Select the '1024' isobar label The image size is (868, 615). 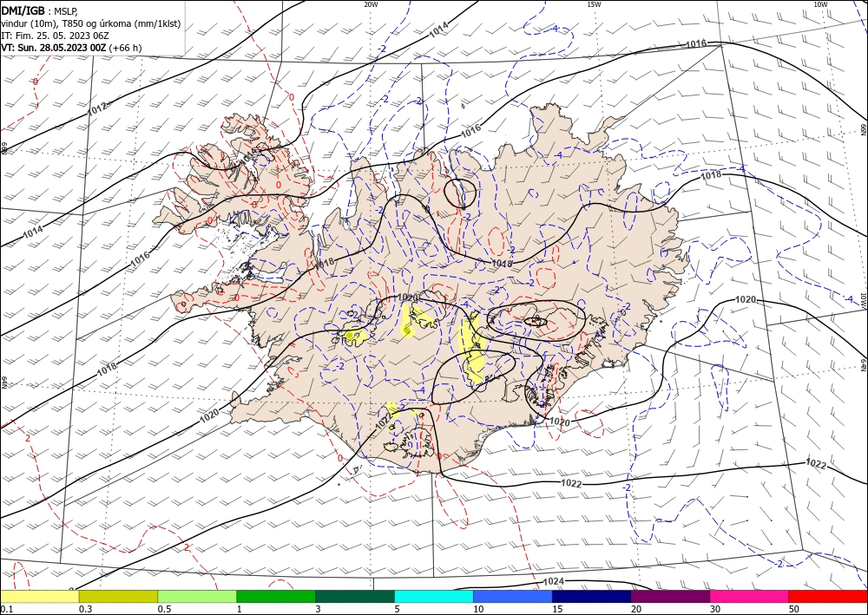[x=554, y=581]
